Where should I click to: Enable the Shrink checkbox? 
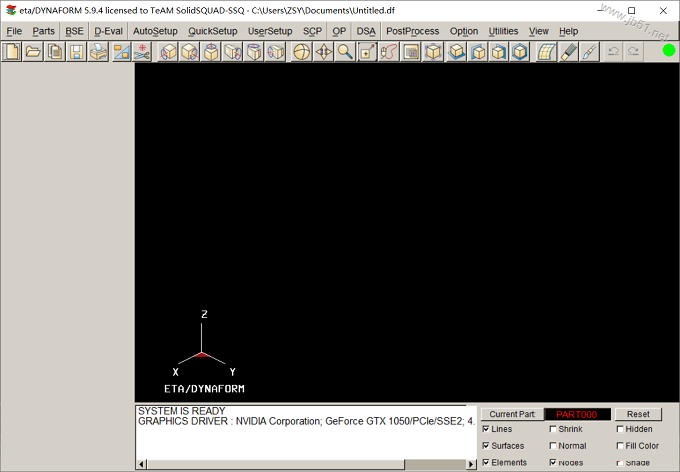click(553, 429)
